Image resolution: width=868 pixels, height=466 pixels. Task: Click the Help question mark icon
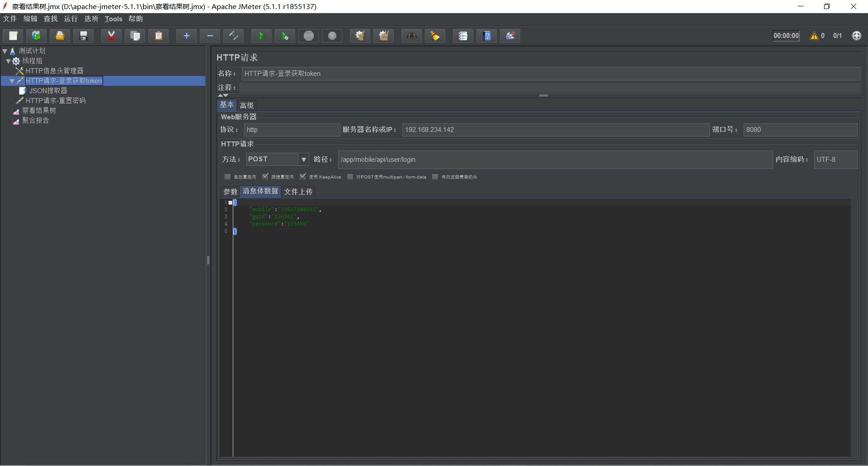486,36
